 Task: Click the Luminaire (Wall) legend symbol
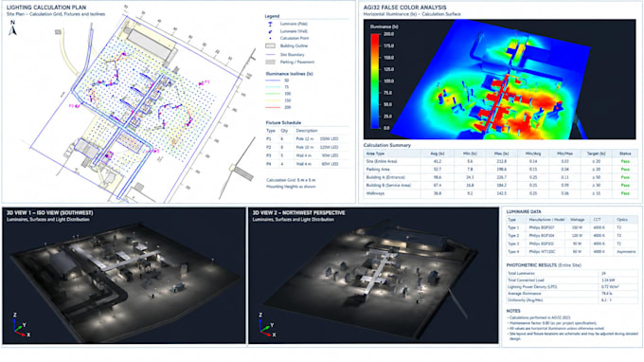pyautogui.click(x=270, y=31)
